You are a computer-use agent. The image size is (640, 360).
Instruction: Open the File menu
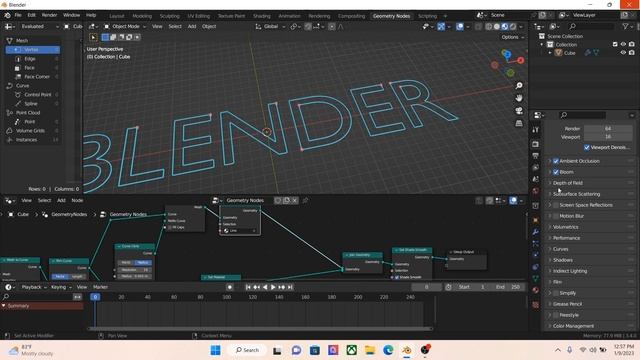[x=18, y=15]
